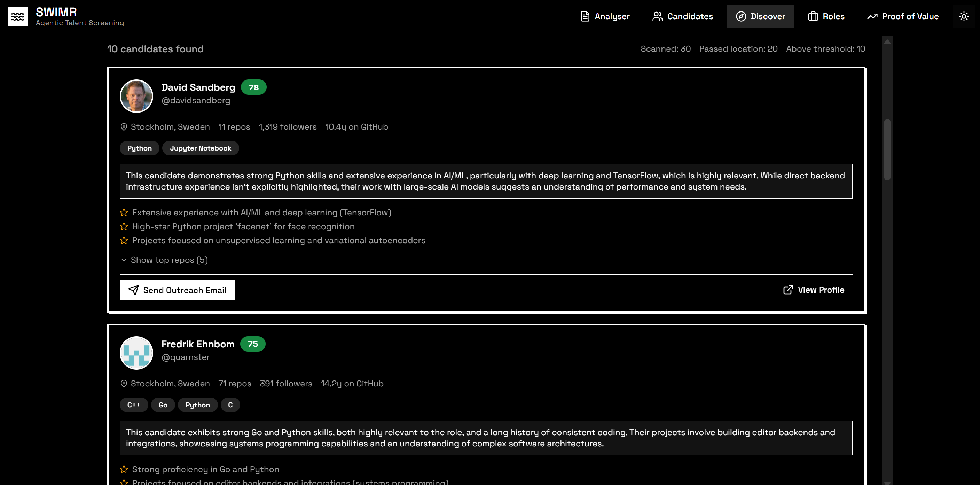980x485 pixels.
Task: Open the Roles section
Action: pyautogui.click(x=826, y=16)
